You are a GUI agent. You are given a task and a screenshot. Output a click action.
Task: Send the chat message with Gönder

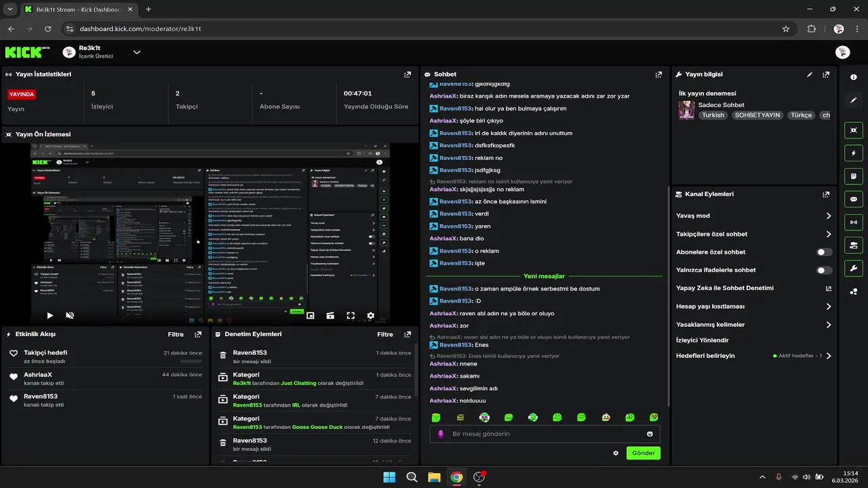click(x=643, y=453)
